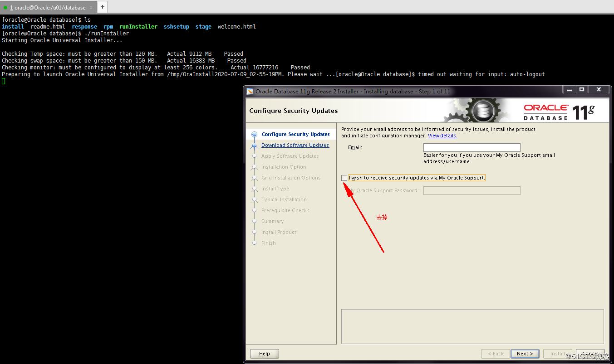
Task: Select the Install Type step in sidebar
Action: click(275, 189)
